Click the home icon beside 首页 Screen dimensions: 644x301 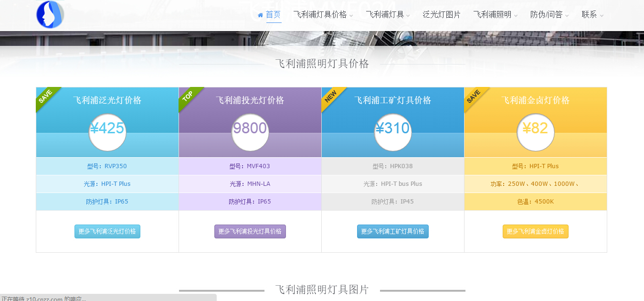260,15
